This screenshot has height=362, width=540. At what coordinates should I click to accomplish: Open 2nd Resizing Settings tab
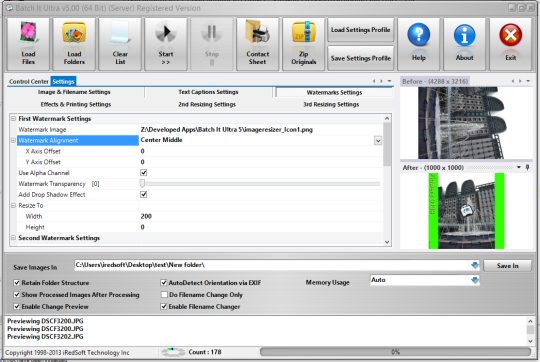[x=207, y=104]
